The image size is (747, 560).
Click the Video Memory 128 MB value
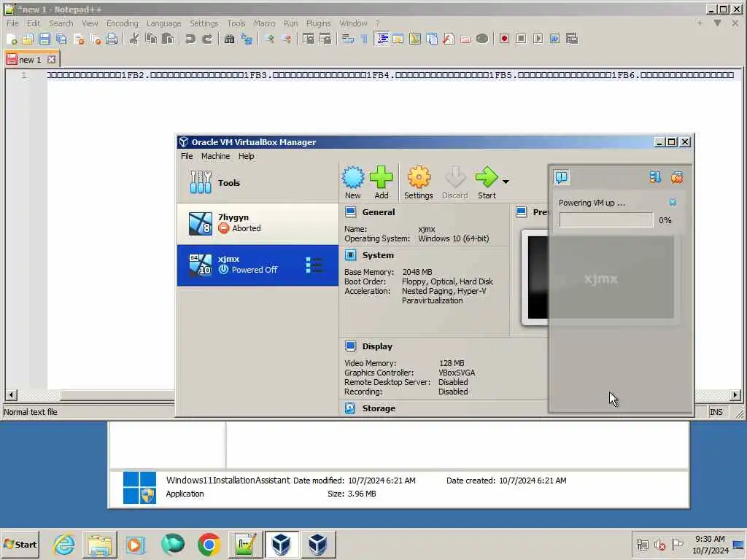pyautogui.click(x=452, y=363)
